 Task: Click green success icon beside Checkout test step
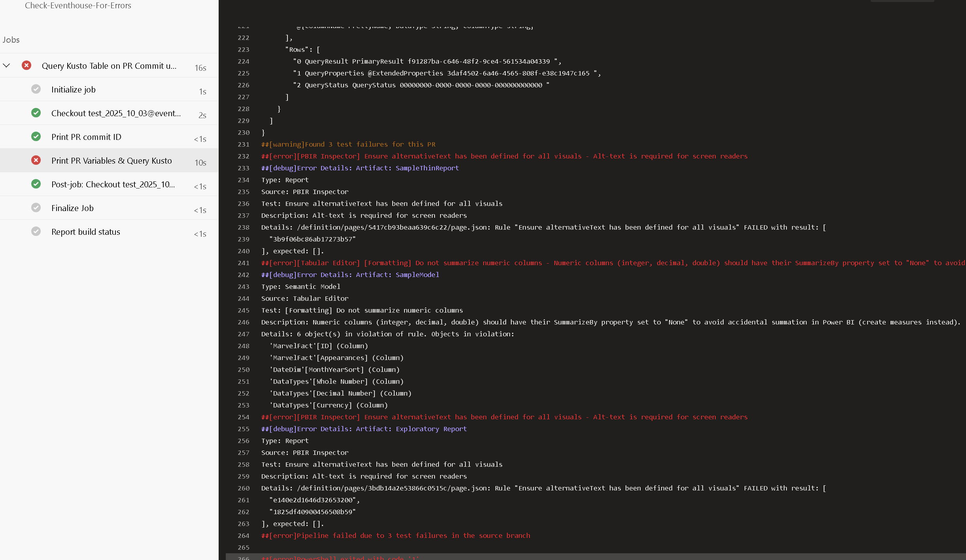(36, 113)
